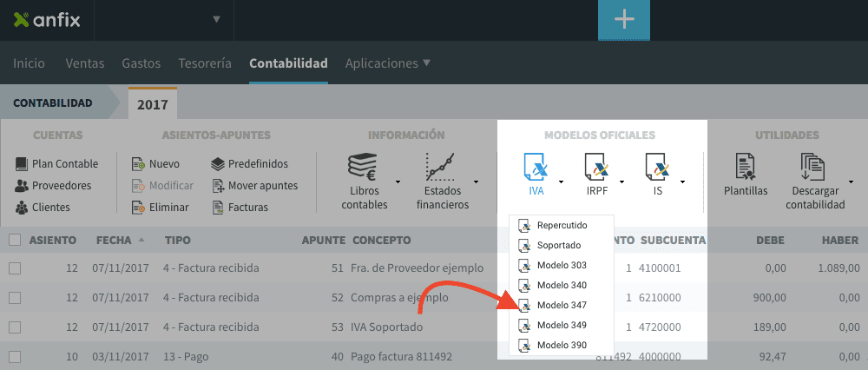
Task: Select Modelo 303 in the list
Action: [x=561, y=265]
